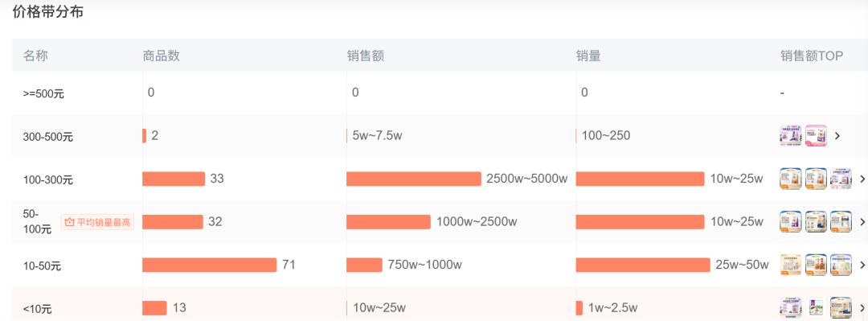Click the 71 products bar for 10-50元
Screen dimensions: 868x321
[209, 265]
